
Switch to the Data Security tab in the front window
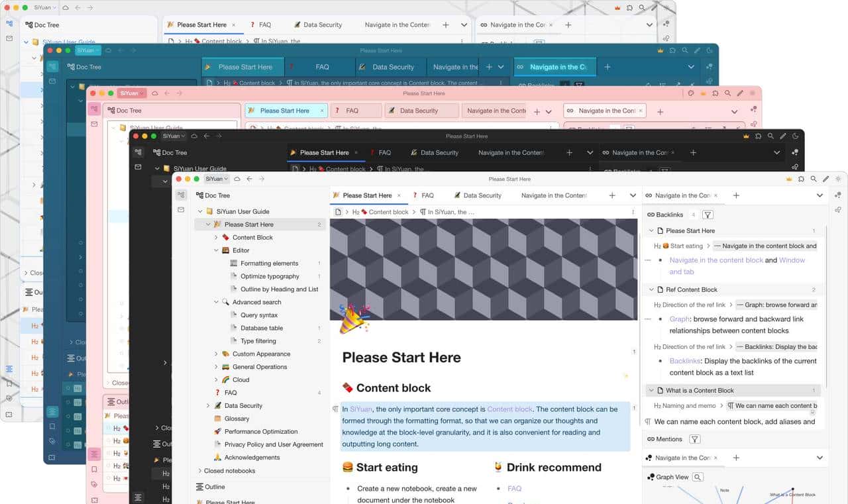(477, 195)
